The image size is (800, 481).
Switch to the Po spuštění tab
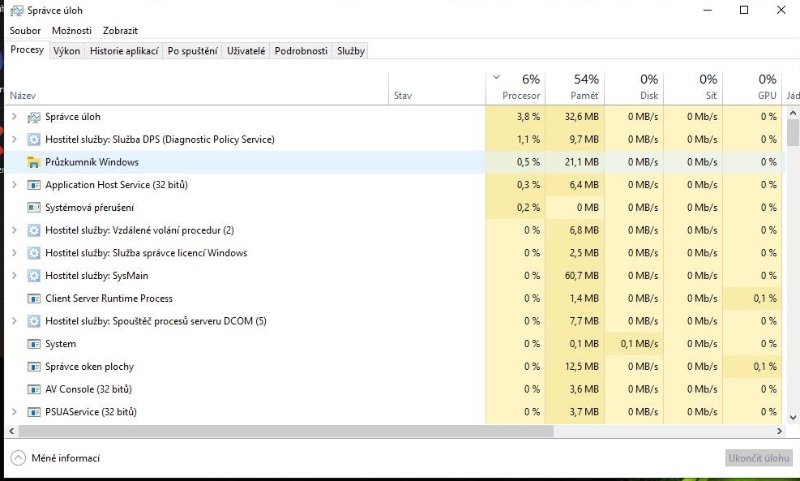[192, 51]
